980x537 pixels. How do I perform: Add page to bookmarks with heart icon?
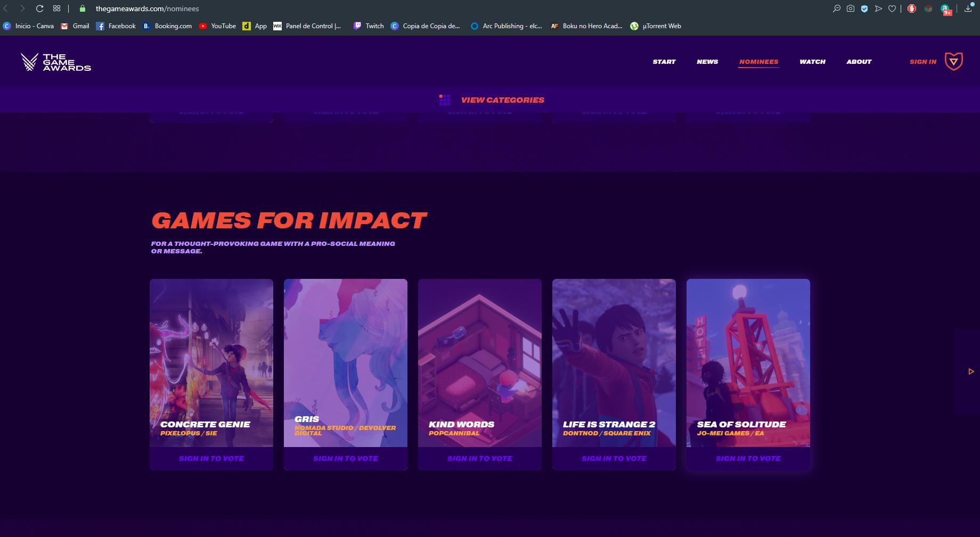[892, 9]
